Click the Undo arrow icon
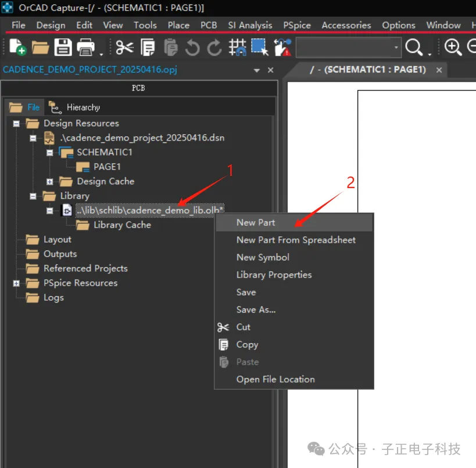The height and width of the screenshot is (468, 476). click(192, 48)
